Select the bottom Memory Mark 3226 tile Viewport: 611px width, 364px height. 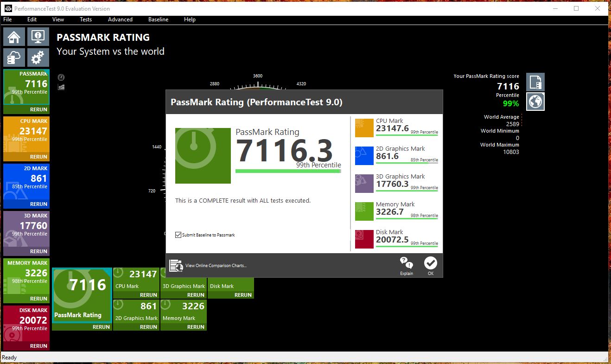(x=184, y=311)
